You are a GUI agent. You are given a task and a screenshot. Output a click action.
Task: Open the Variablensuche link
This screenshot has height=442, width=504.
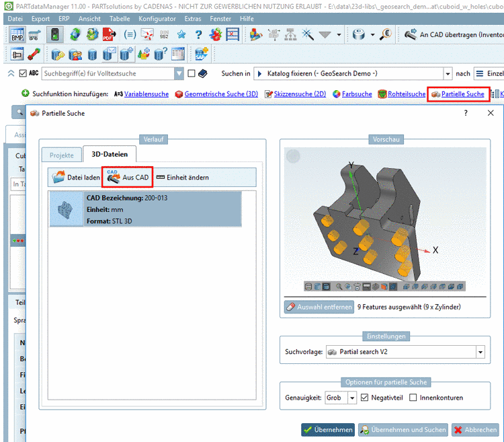[146, 94]
